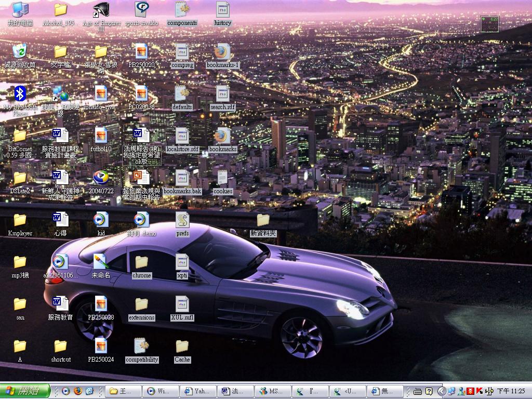The height and width of the screenshot is (399, 532).
Task: Launch Firefox from the Quick Launch bar
Action: tap(78, 391)
